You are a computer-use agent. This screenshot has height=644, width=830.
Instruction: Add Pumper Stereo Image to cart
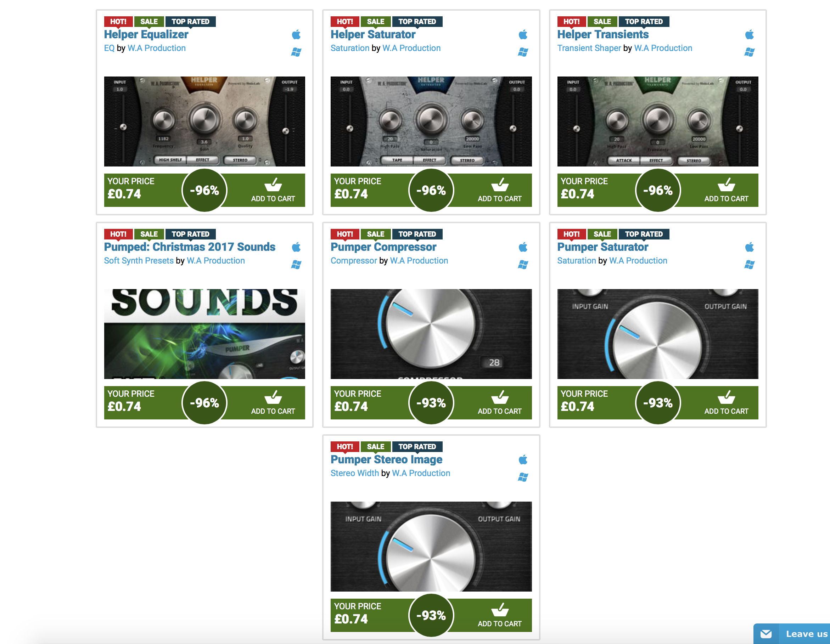coord(499,616)
